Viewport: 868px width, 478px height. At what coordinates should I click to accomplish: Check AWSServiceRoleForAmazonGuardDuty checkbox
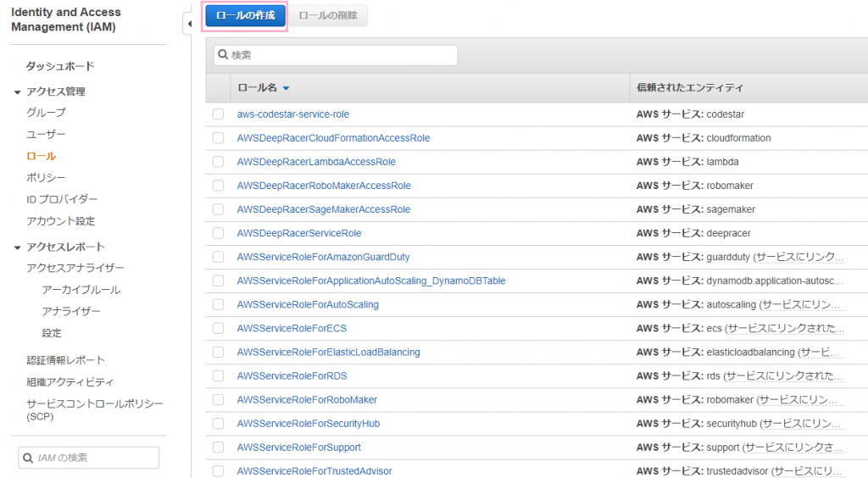coord(218,257)
